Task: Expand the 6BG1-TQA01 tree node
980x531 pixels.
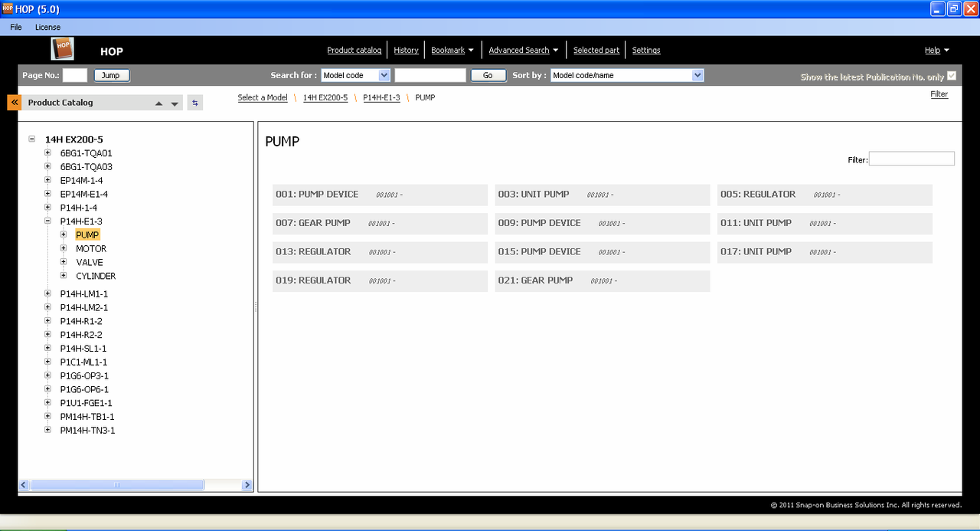Action: 47,153
